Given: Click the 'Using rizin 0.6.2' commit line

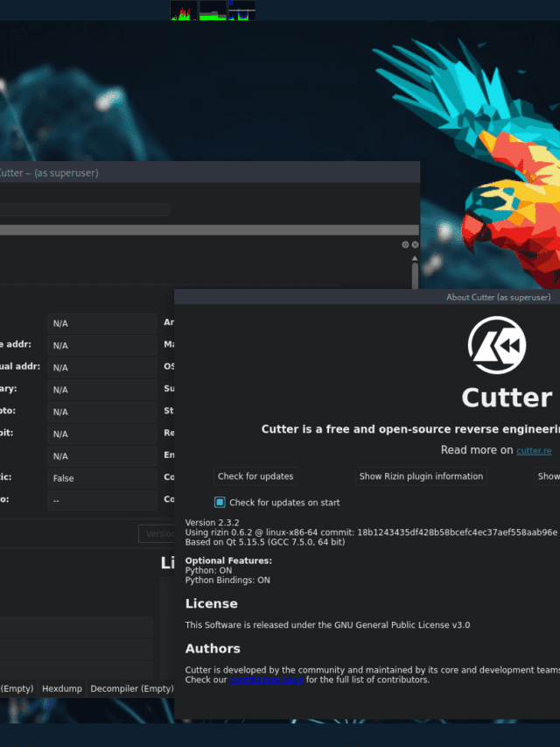Looking at the screenshot, I should point(371,532).
